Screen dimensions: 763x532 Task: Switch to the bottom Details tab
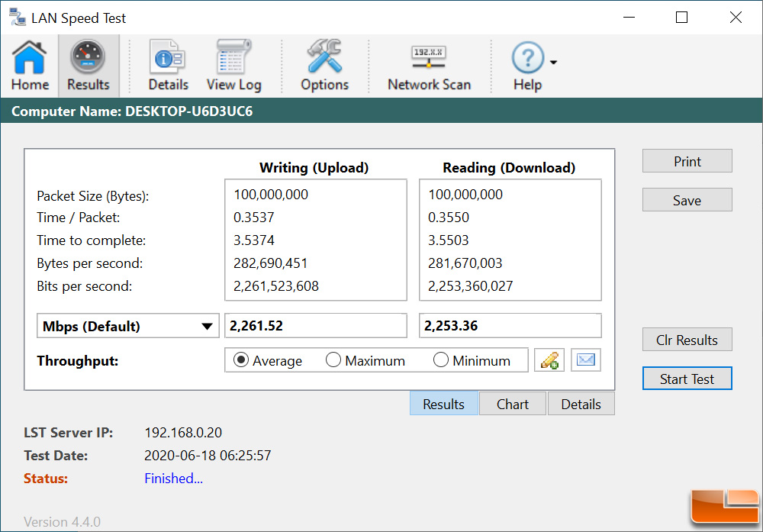click(581, 404)
